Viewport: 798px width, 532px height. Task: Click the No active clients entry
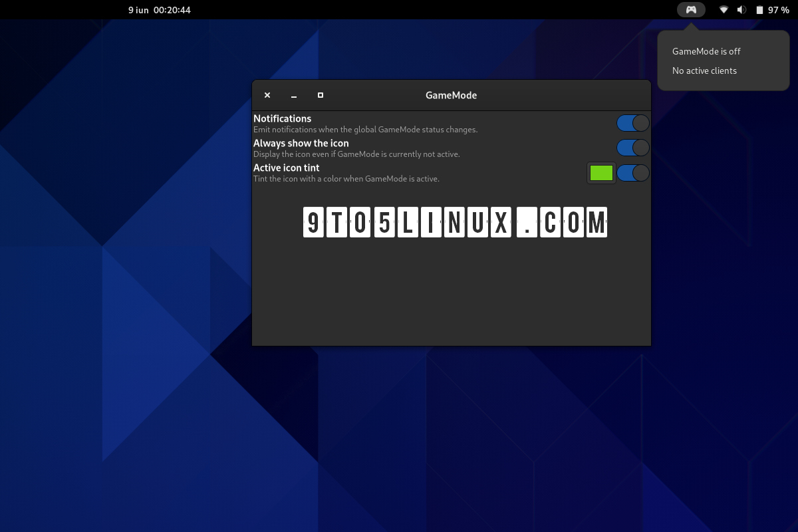(x=704, y=70)
